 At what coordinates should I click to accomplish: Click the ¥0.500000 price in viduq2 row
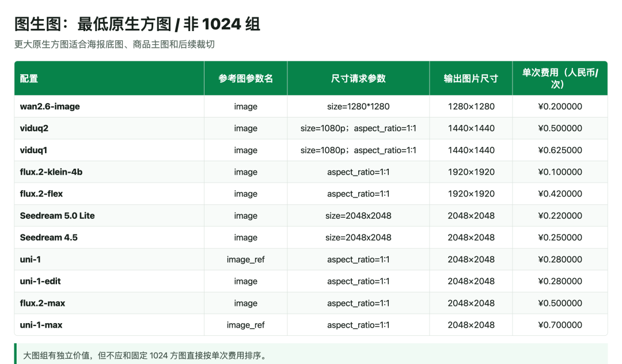tap(560, 128)
